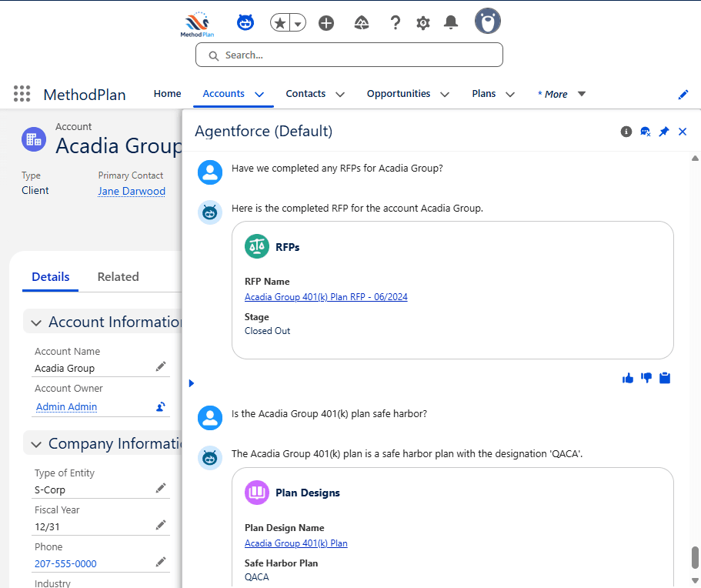Select the Plans navigation tab
The width and height of the screenshot is (701, 588).
click(484, 94)
